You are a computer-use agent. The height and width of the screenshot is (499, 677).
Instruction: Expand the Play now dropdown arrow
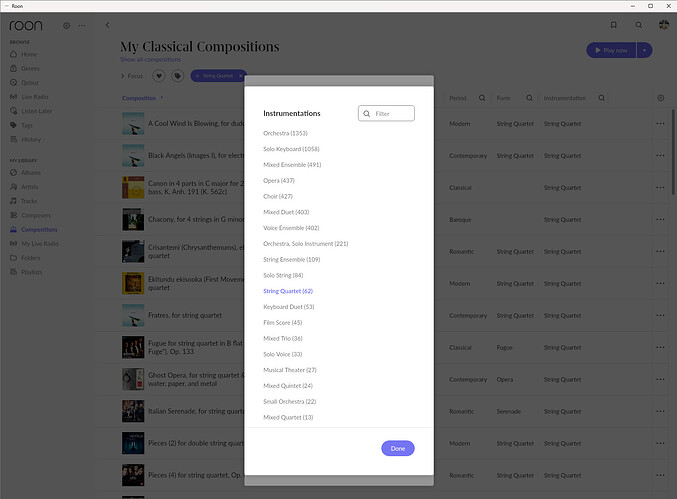pyautogui.click(x=644, y=50)
